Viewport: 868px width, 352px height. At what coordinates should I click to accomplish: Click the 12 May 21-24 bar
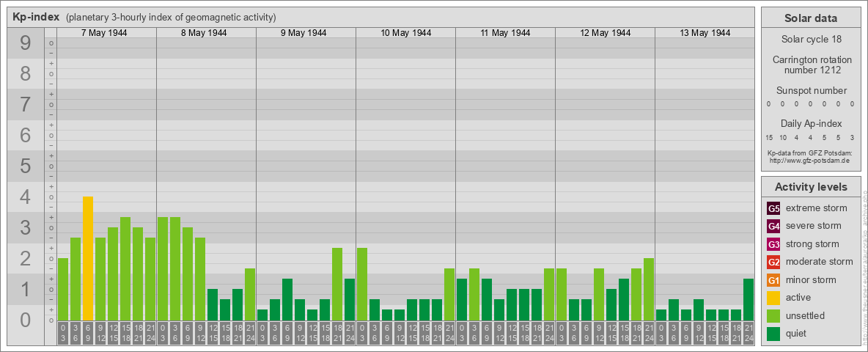click(x=648, y=290)
